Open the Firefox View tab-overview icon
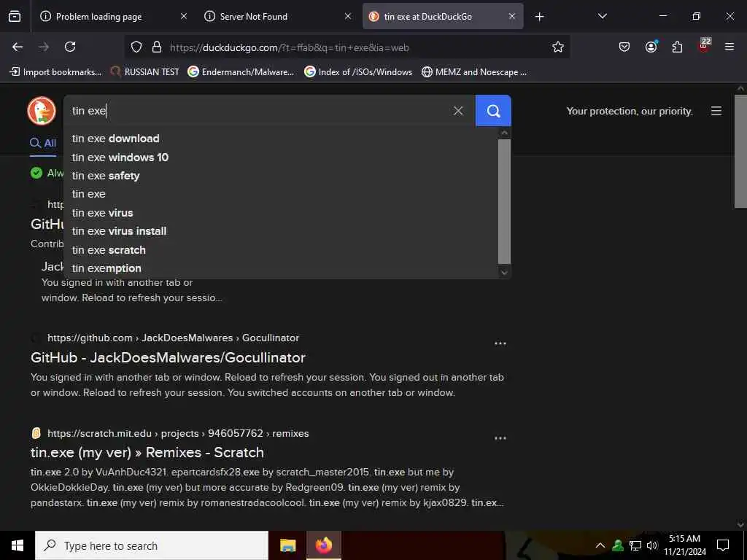747x560 pixels. (x=15, y=17)
